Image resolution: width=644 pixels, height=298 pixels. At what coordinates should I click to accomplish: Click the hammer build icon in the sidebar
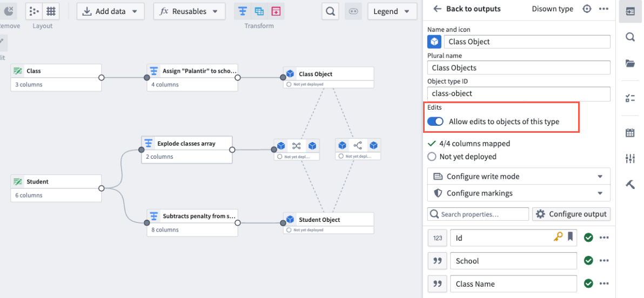coord(630,184)
